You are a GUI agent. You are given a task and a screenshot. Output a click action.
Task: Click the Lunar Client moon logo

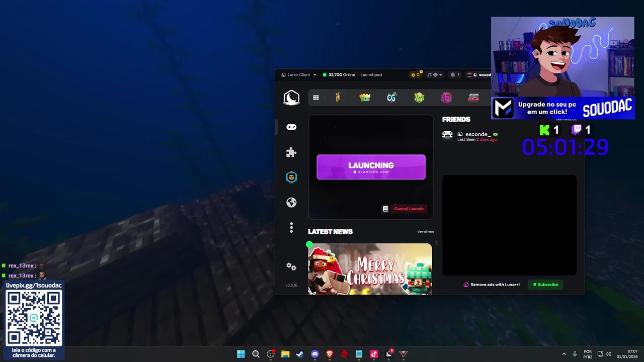click(291, 98)
